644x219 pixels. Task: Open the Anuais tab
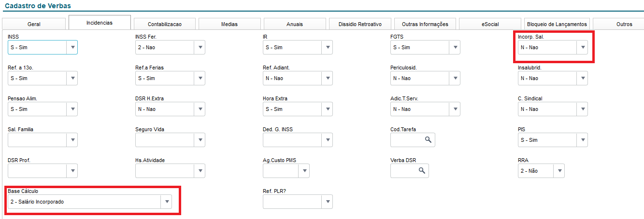coord(295,24)
